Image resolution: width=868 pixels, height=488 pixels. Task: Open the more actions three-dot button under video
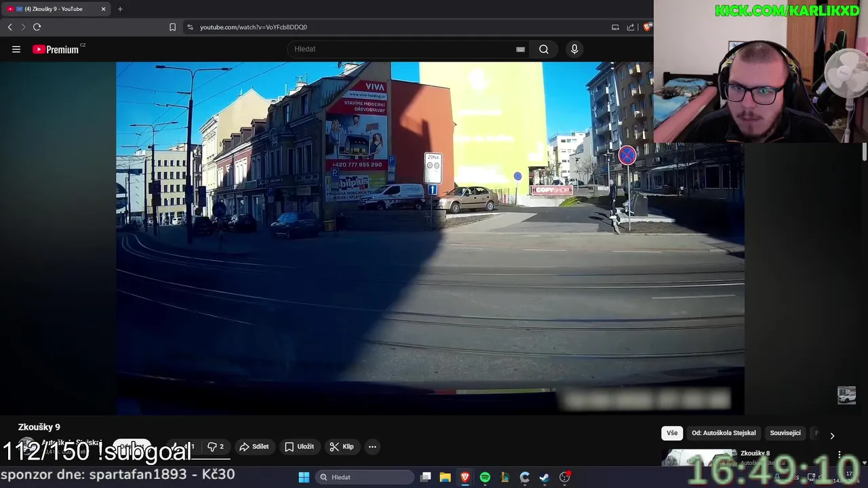372,447
